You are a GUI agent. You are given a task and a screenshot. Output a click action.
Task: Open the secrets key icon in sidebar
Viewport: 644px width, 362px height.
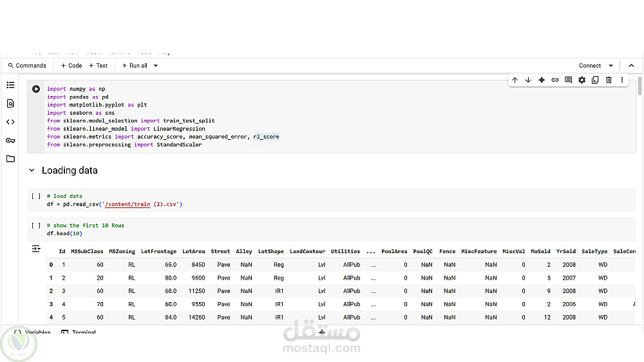click(x=10, y=140)
